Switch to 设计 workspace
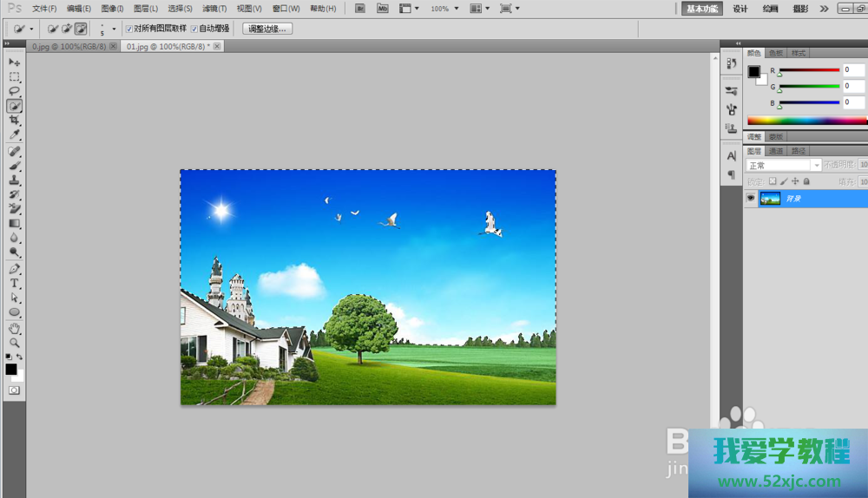 click(x=740, y=9)
